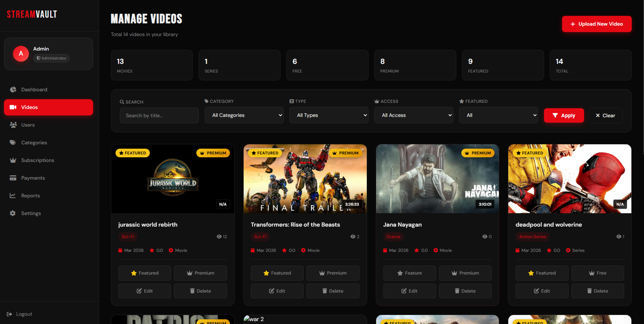Viewport: 644px width, 324px height.
Task: Open the Payments menu item
Action: [33, 178]
